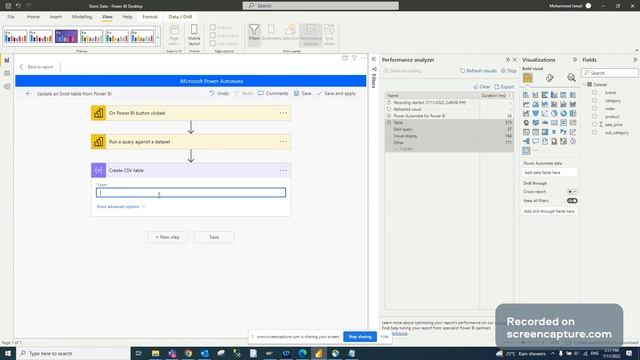Image resolution: width=640 pixels, height=360 pixels.
Task: Open Microsoft Edge from taskbar
Action: click(302, 353)
